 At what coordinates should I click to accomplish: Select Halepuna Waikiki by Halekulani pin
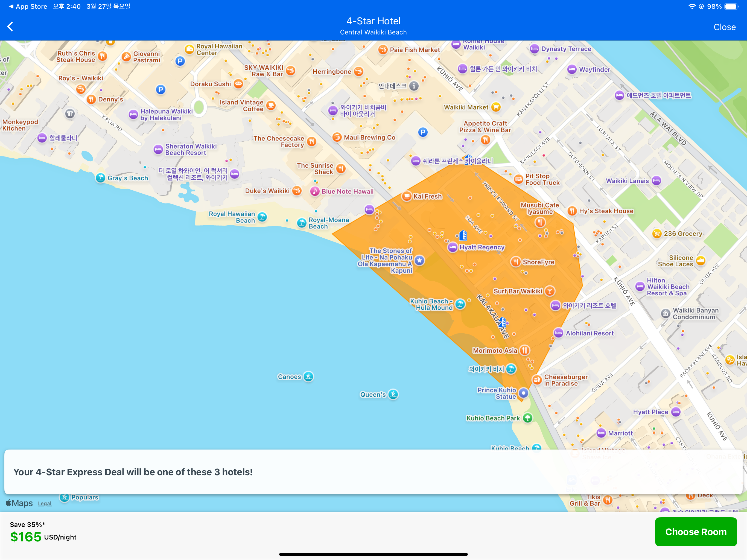(x=133, y=114)
